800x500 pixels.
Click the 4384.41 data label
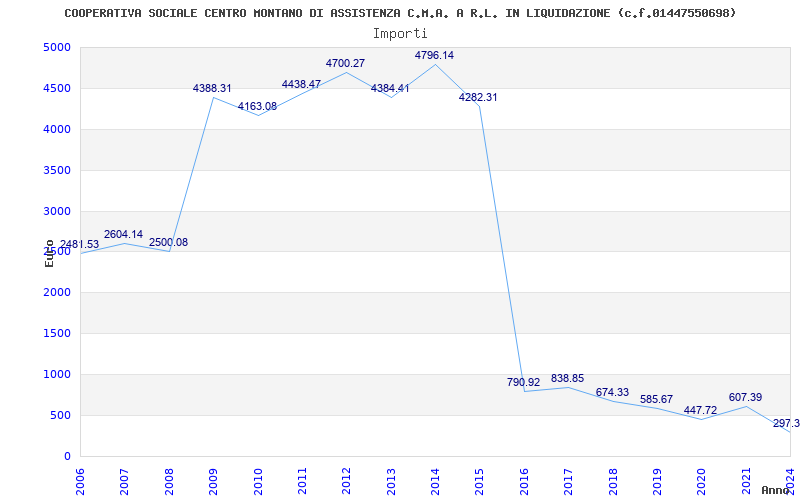(x=390, y=88)
